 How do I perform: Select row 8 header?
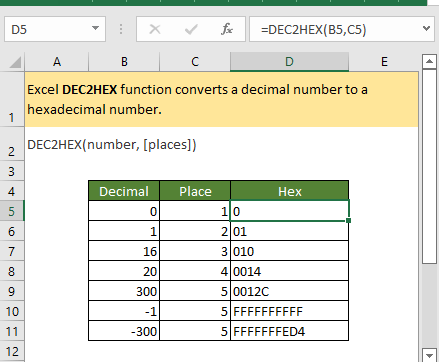[12, 271]
